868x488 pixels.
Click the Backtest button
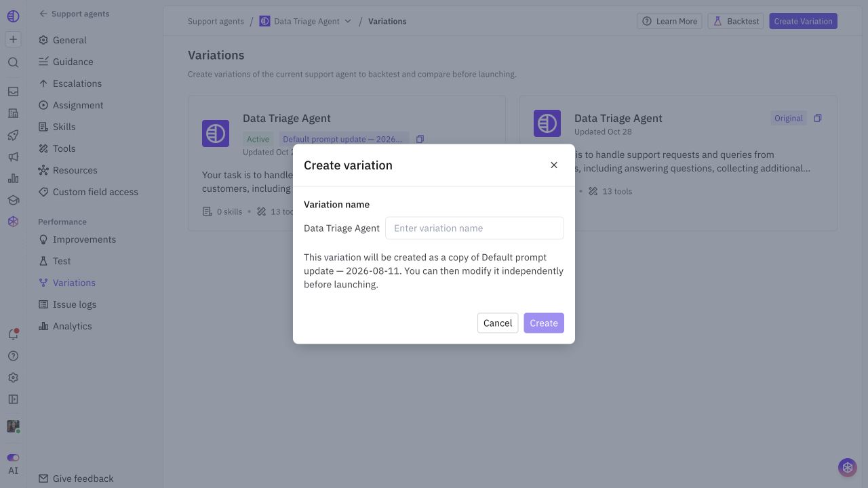click(736, 21)
